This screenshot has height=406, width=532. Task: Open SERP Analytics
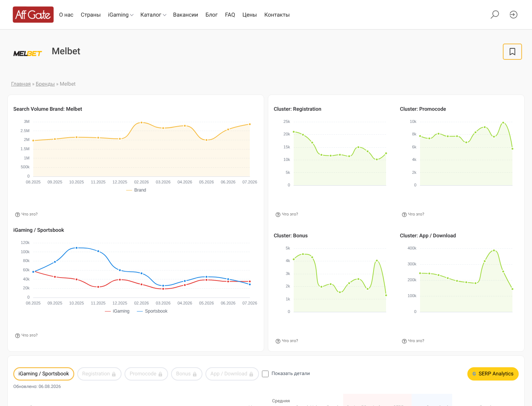coord(493,374)
